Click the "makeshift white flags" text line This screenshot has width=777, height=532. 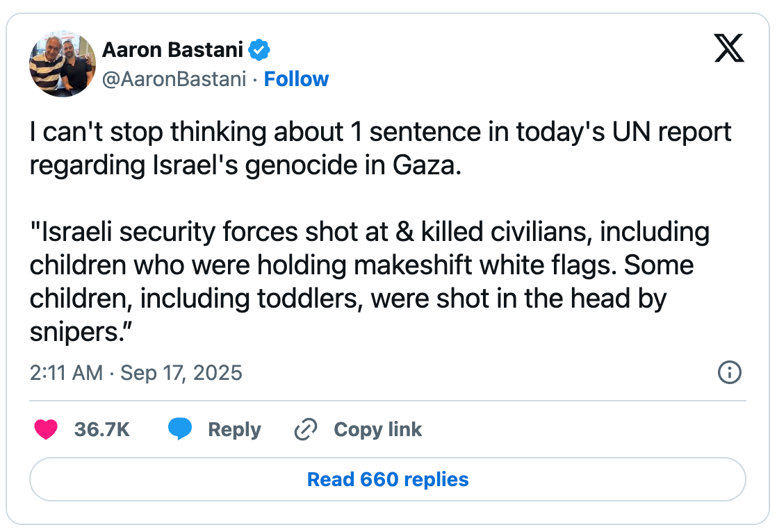361,265
